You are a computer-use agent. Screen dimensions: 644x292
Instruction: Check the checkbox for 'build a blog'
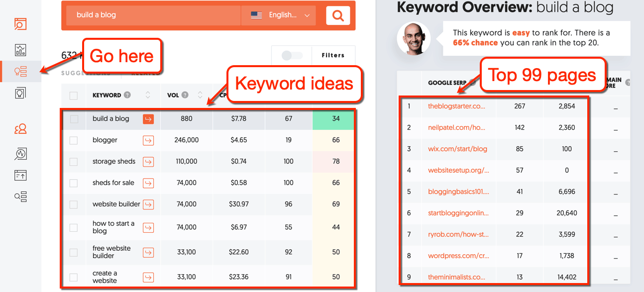(74, 119)
